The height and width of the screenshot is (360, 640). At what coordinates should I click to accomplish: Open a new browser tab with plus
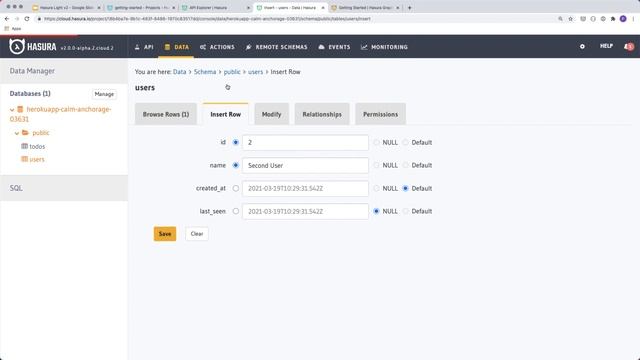(409, 7)
